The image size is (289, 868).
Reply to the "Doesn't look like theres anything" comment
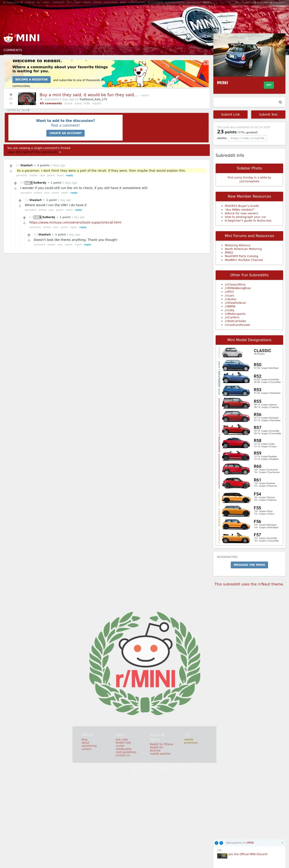(88, 245)
